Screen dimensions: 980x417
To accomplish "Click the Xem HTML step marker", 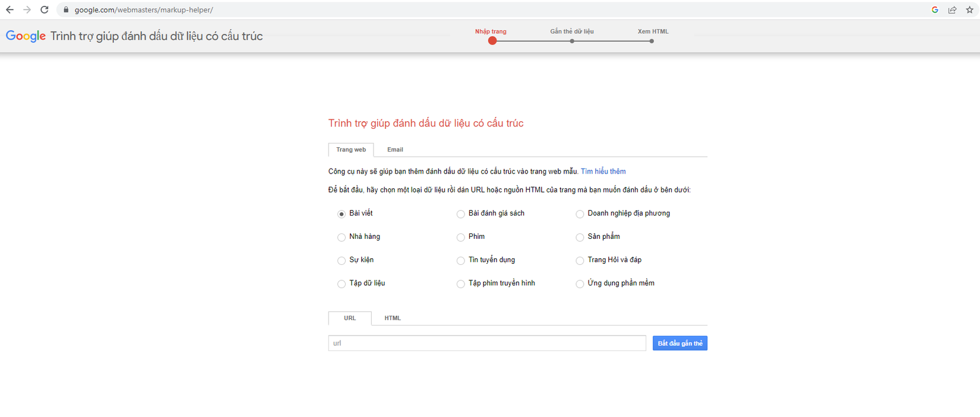I will (x=652, y=41).
